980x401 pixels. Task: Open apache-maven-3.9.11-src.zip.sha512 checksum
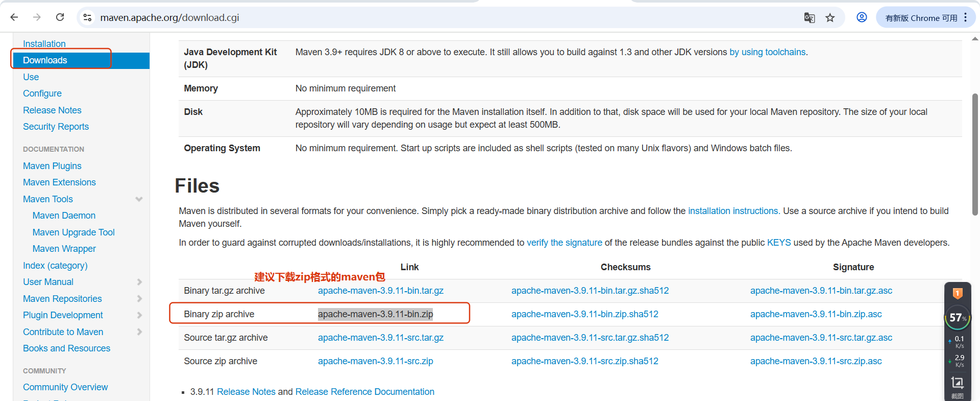pos(585,361)
